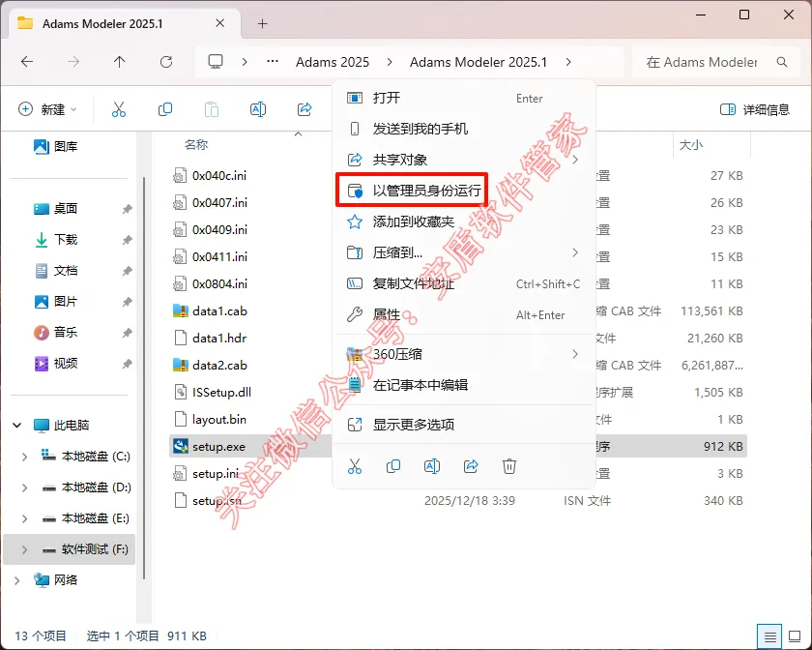The width and height of the screenshot is (812, 650).
Task: Click the rename icon in the toolbar
Action: pyautogui.click(x=258, y=109)
